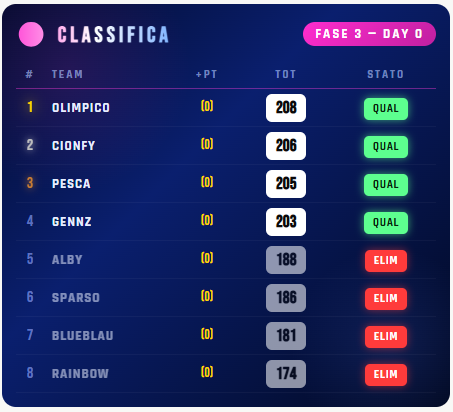
Task: Click the 203 total for GENNZ
Action: [x=286, y=222]
